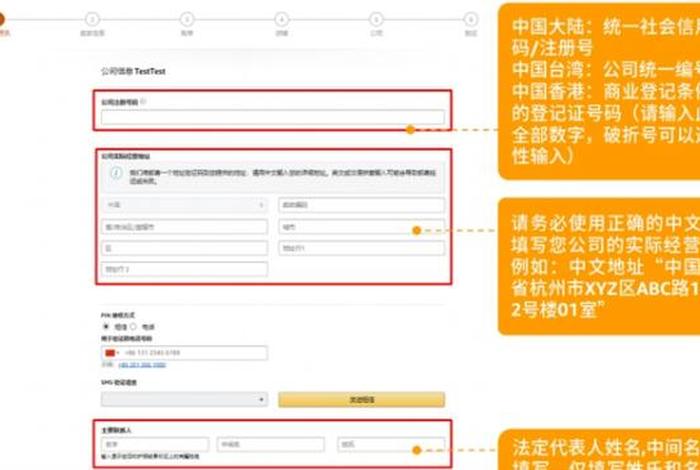Open the China flag country code selector
The width and height of the screenshot is (700, 470).
pos(111,353)
